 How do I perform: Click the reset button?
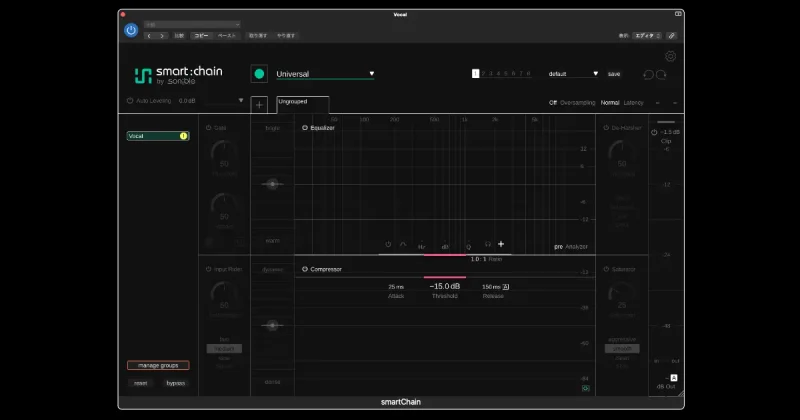(x=140, y=383)
